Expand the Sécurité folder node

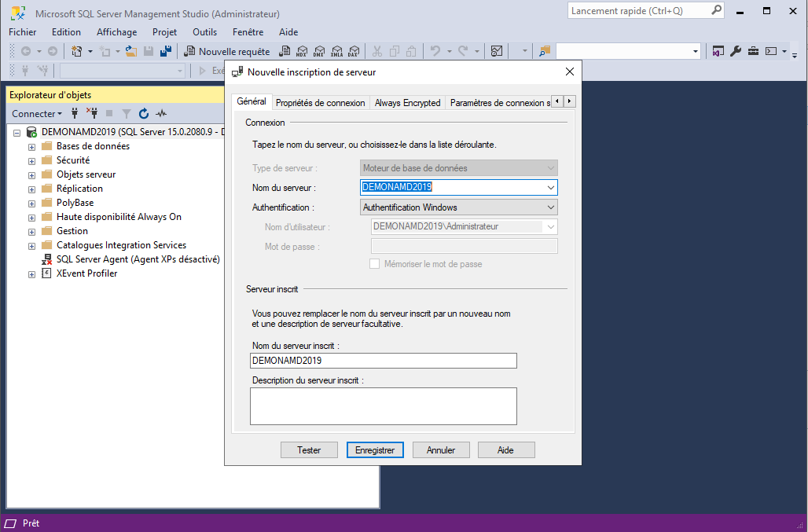(x=32, y=161)
